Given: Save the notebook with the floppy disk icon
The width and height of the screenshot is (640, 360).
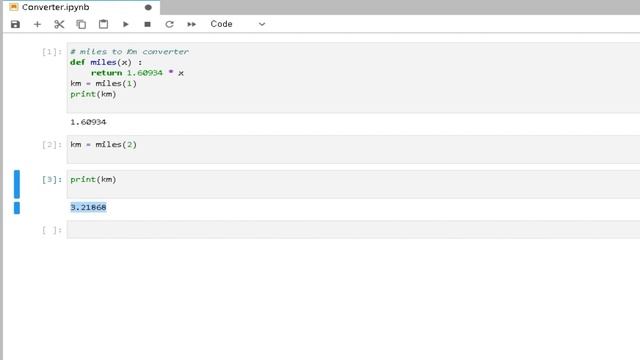Looking at the screenshot, I should click(x=16, y=24).
